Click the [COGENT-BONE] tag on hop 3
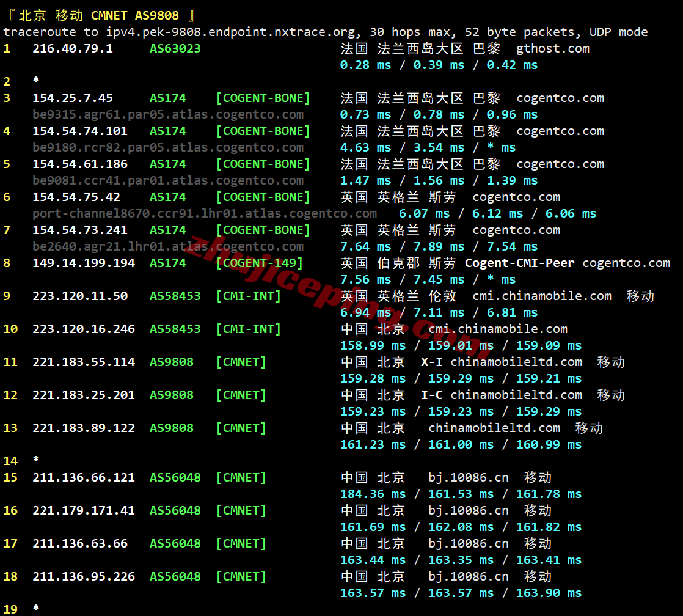The width and height of the screenshot is (683, 616). (x=263, y=98)
